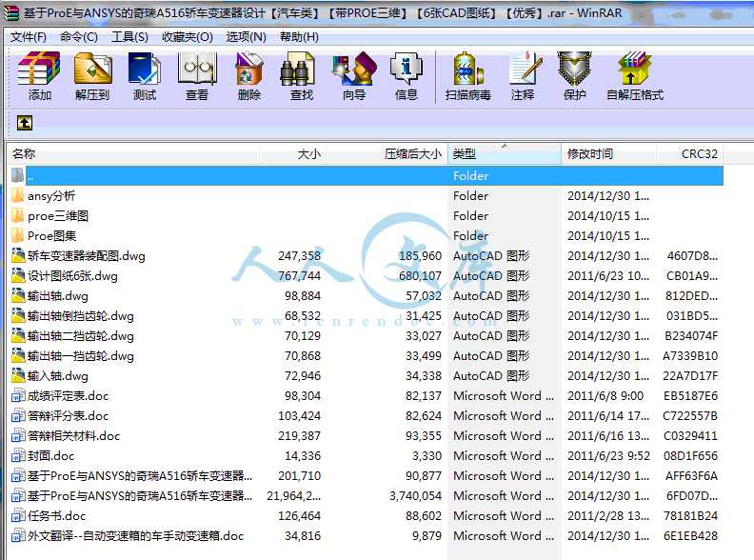Open the 工具(S) menu
The height and width of the screenshot is (560, 754).
point(129,37)
